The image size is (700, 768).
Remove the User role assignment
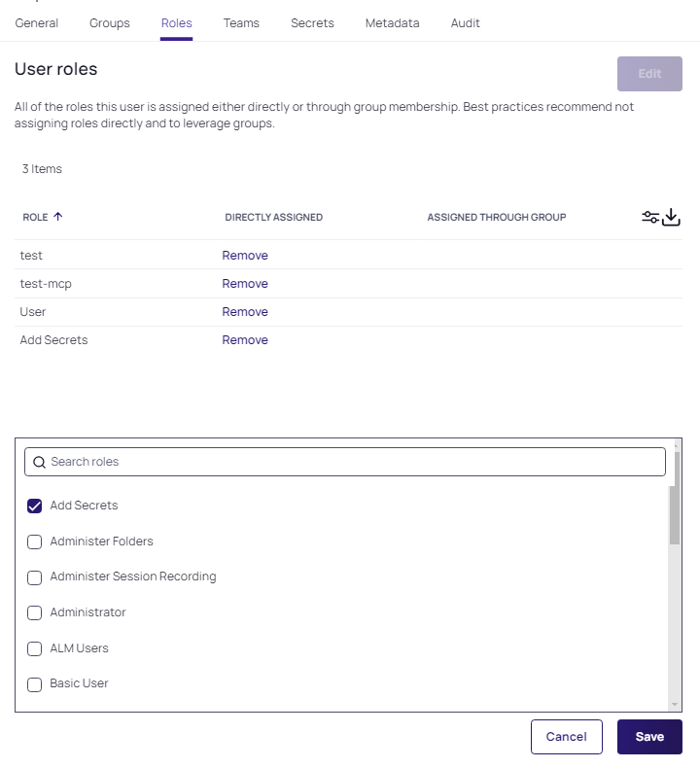tap(245, 312)
